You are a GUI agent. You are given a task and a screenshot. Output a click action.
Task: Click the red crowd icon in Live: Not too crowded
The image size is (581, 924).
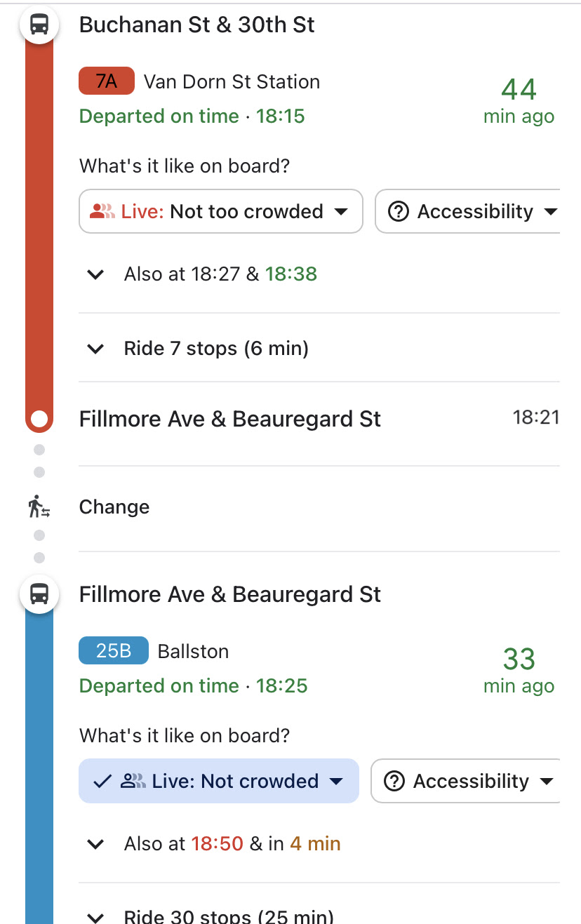point(102,211)
